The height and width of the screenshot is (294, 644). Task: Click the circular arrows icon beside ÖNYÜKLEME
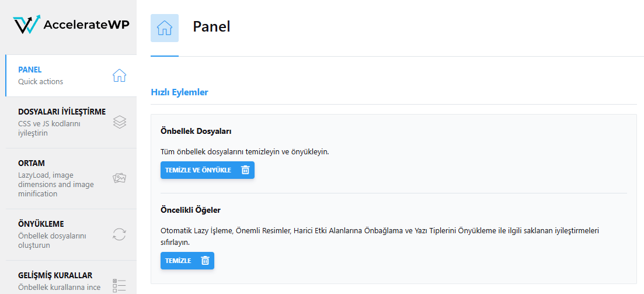[x=119, y=234]
